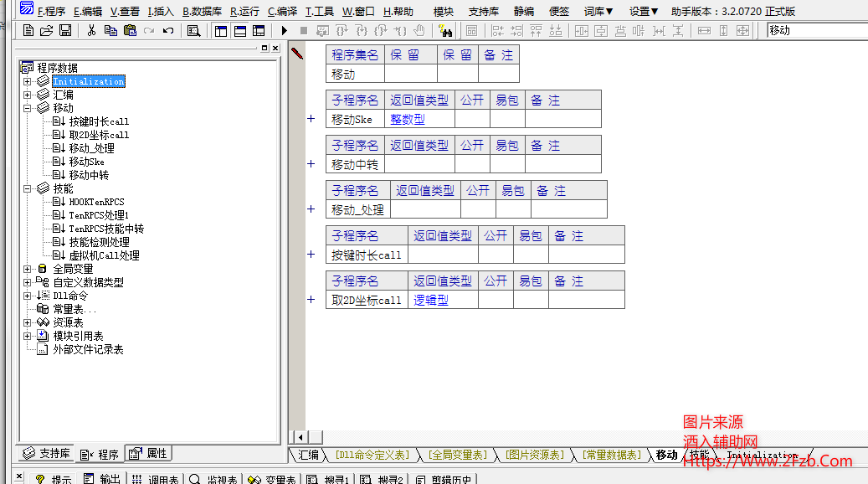This screenshot has height=484, width=868.
Task: Open the C.编译 menu
Action: [x=282, y=12]
